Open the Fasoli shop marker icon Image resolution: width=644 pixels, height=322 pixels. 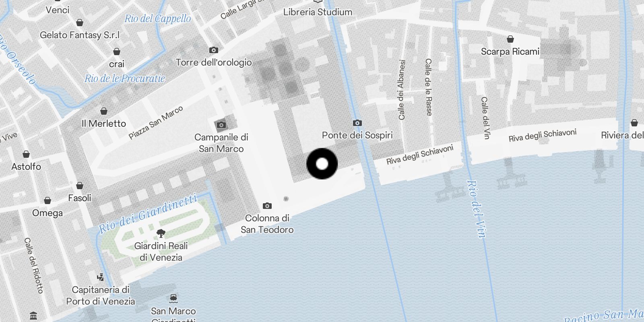(80, 186)
